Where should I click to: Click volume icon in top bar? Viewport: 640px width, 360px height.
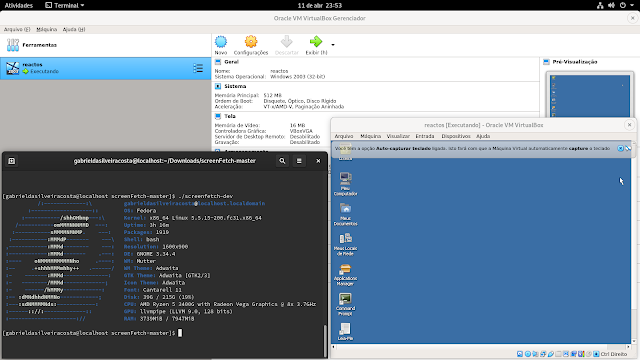pyautogui.click(x=611, y=5)
